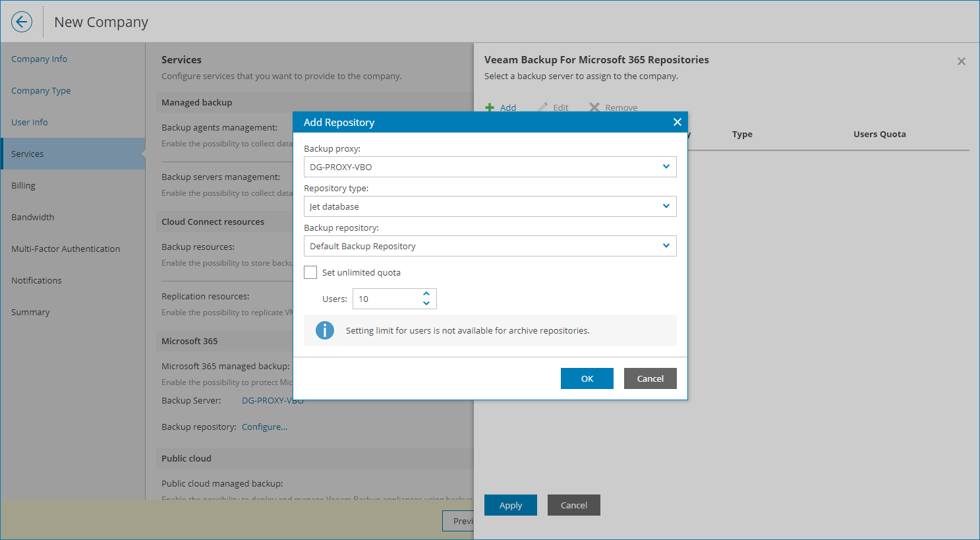
Task: Close the Repositories side panel
Action: [x=961, y=61]
